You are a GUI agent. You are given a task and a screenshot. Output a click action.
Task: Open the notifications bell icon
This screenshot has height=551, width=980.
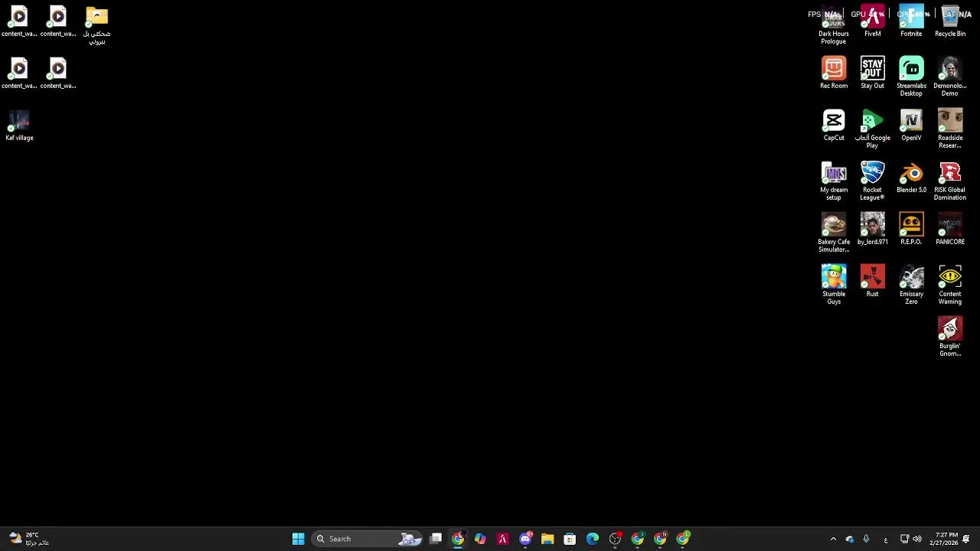[966, 539]
